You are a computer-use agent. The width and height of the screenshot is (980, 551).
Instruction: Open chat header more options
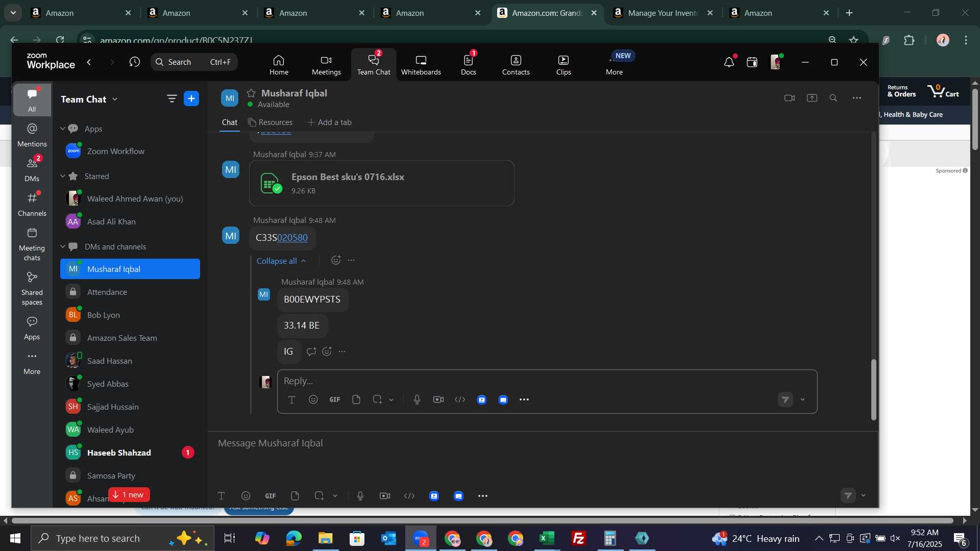tap(857, 98)
